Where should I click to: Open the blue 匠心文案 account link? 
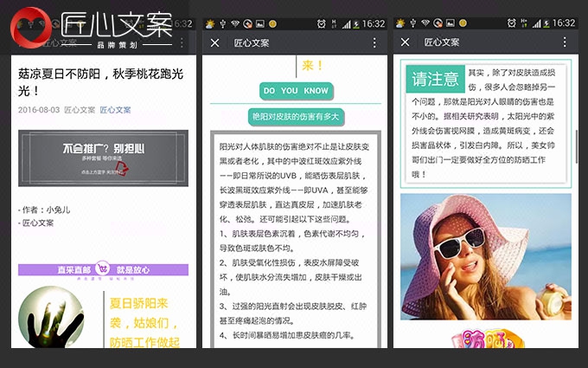tap(115, 110)
